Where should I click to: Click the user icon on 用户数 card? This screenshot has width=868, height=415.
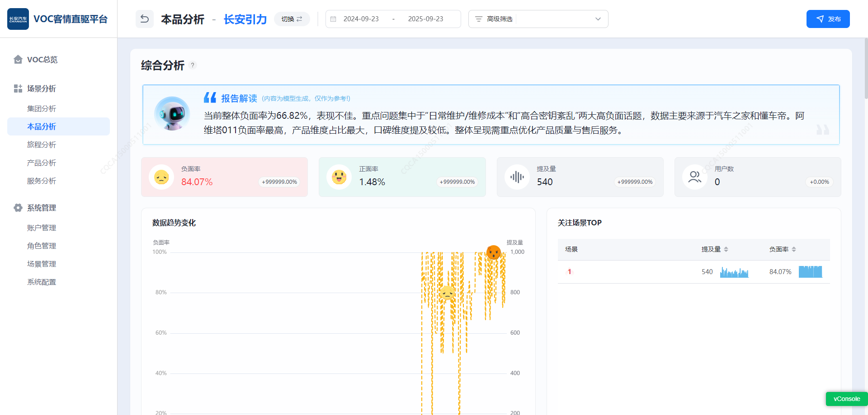(694, 177)
